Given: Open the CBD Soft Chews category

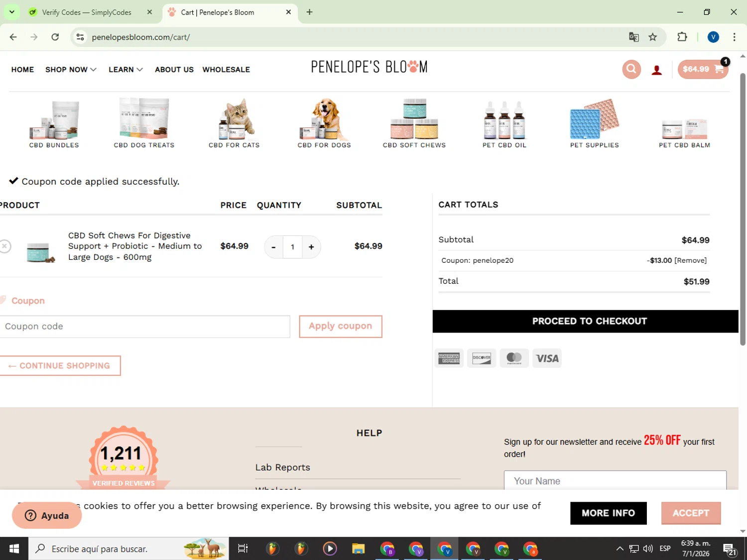Looking at the screenshot, I should (x=414, y=123).
